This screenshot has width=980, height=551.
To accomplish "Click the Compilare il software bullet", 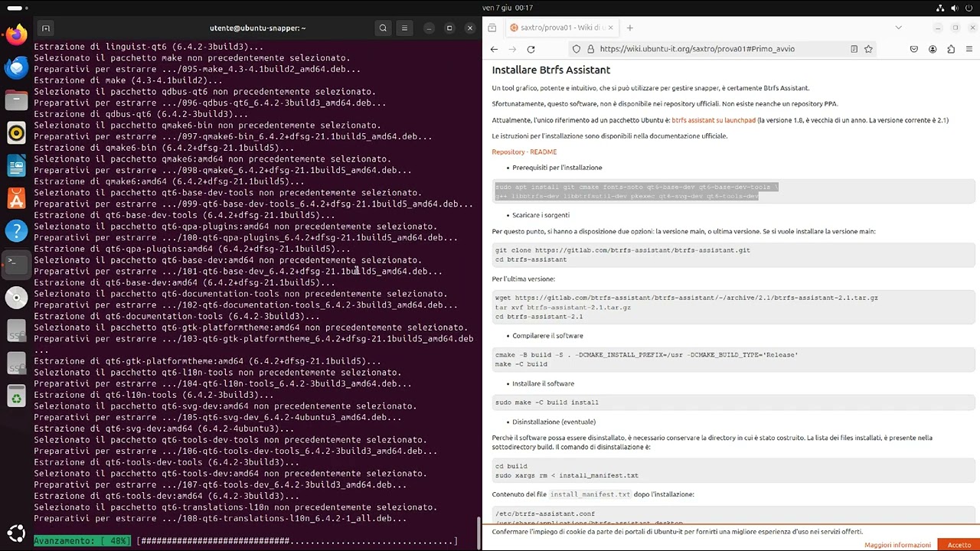I will point(547,336).
